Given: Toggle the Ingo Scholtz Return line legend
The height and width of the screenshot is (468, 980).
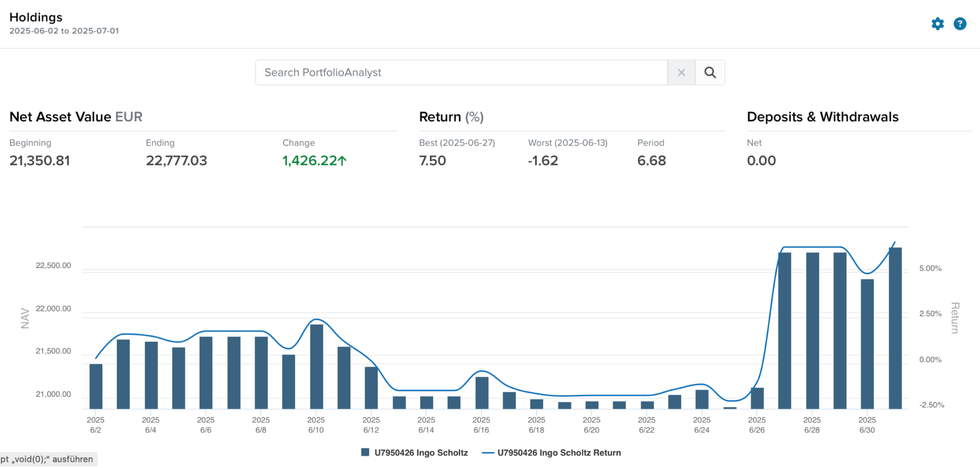Looking at the screenshot, I should [552, 453].
